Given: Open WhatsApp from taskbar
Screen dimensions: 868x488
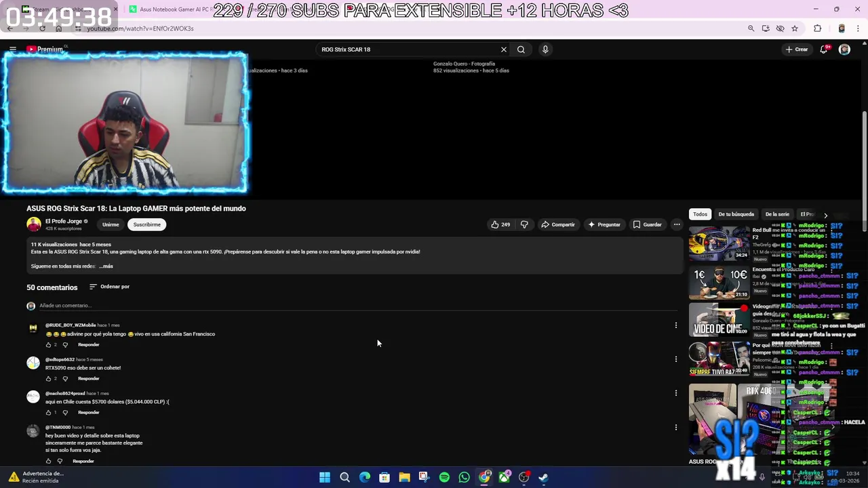Looking at the screenshot, I should pos(464,478).
